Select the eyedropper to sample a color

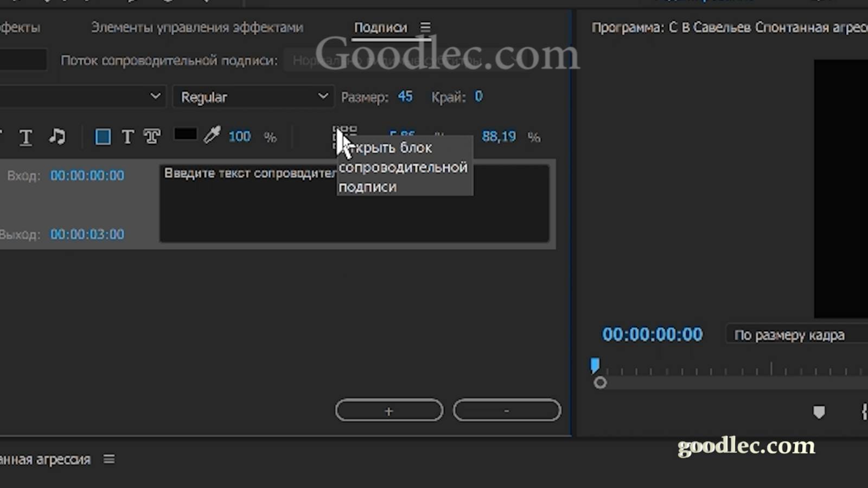pos(212,136)
